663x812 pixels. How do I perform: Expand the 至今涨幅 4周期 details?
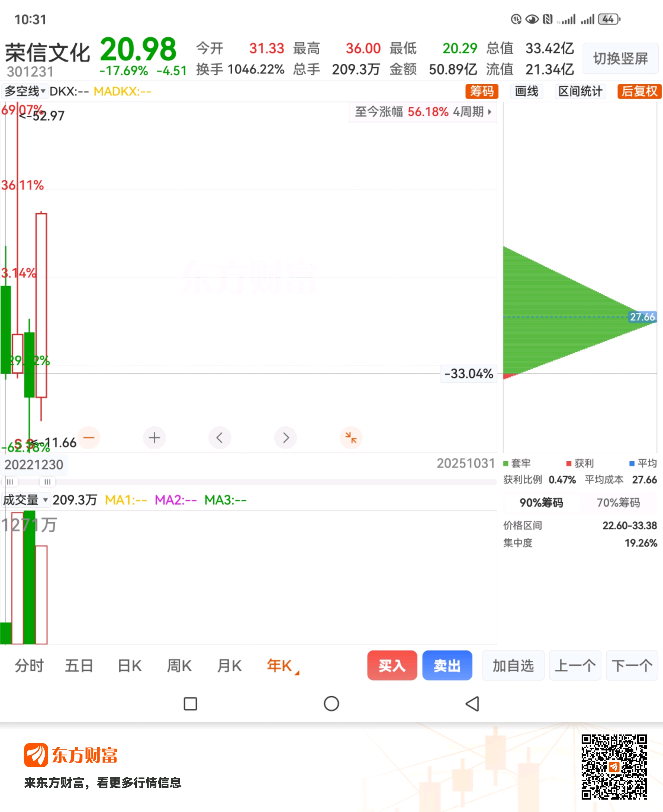[x=423, y=112]
